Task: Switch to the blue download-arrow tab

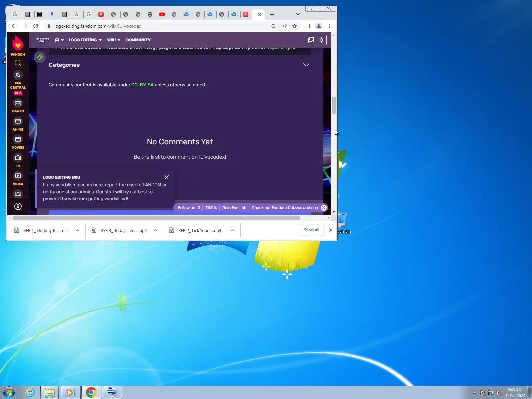Action: [52, 14]
